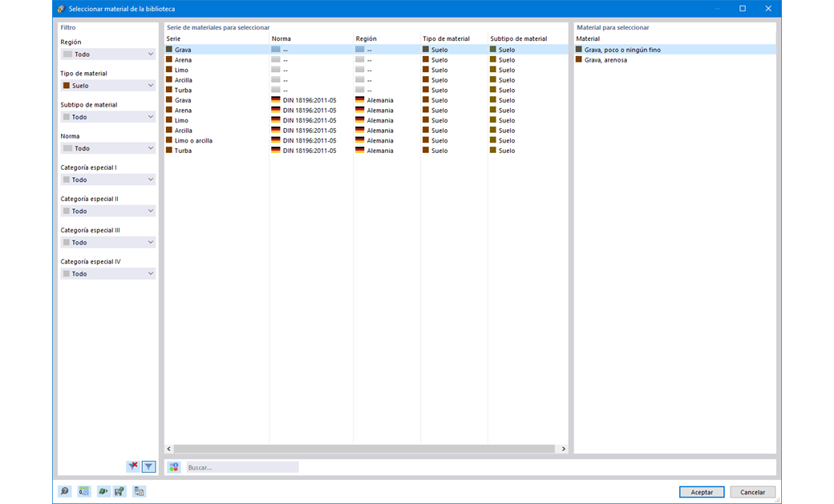Click the database copy icon in bottom toolbar

point(139,491)
